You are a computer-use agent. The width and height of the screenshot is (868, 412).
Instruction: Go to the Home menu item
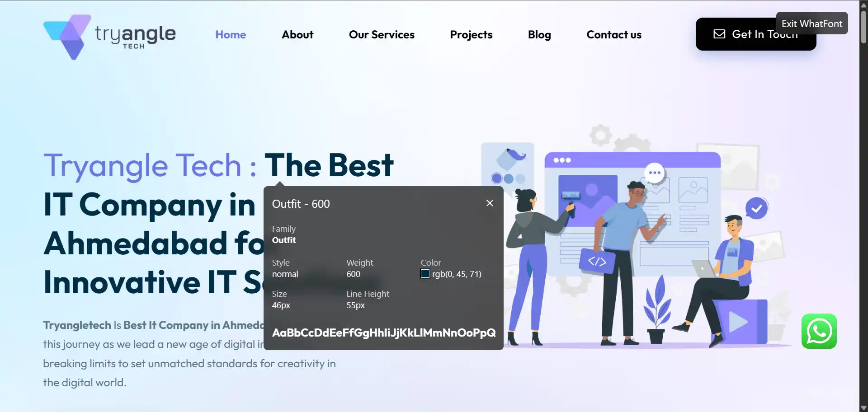(x=231, y=35)
